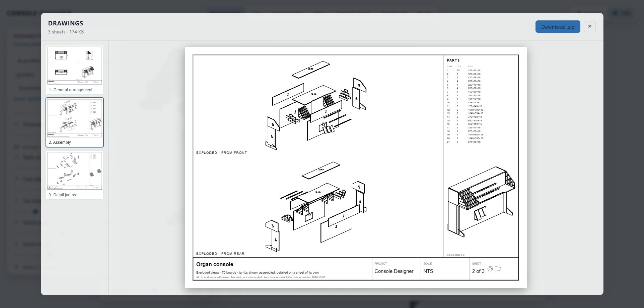Close the Drawings dialog
This screenshot has width=644, height=308.
(x=589, y=26)
